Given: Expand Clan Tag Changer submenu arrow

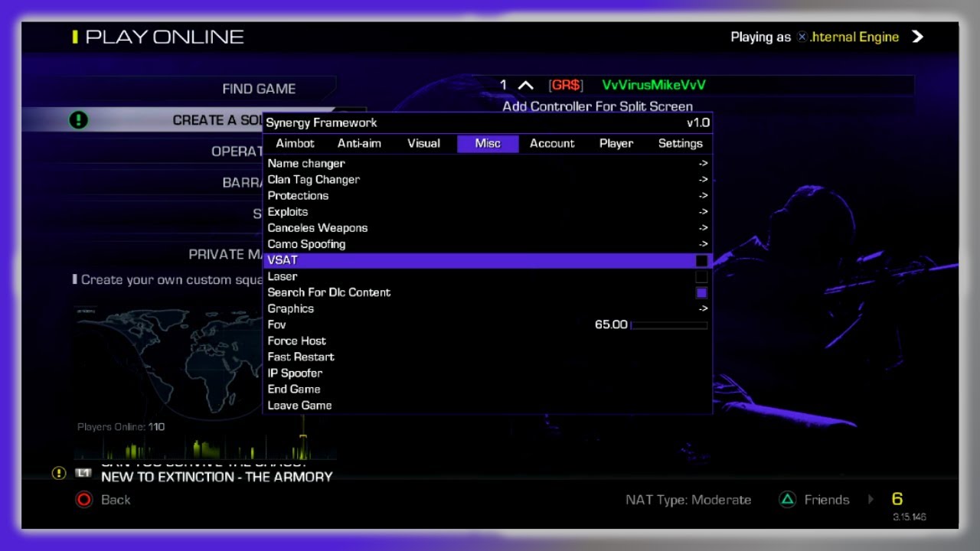Looking at the screenshot, I should 703,179.
